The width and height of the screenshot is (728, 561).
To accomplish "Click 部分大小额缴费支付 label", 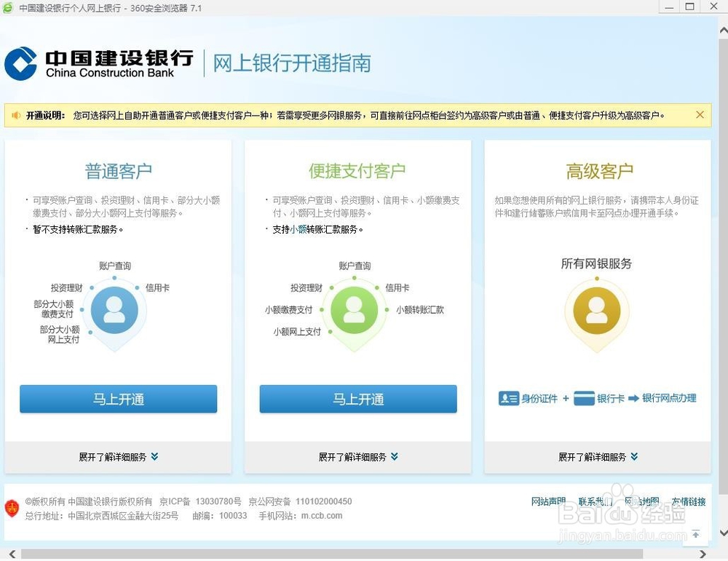I will [x=54, y=309].
